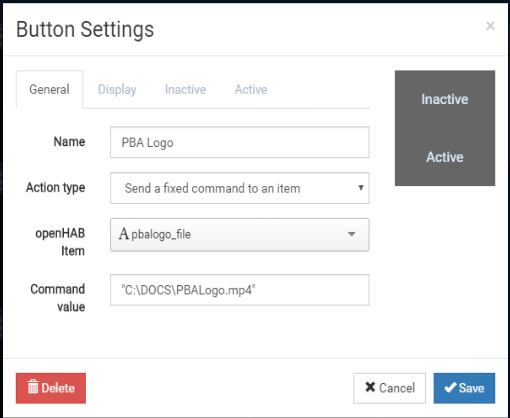510x418 pixels.
Task: Switch to the General tab
Action: (49, 89)
